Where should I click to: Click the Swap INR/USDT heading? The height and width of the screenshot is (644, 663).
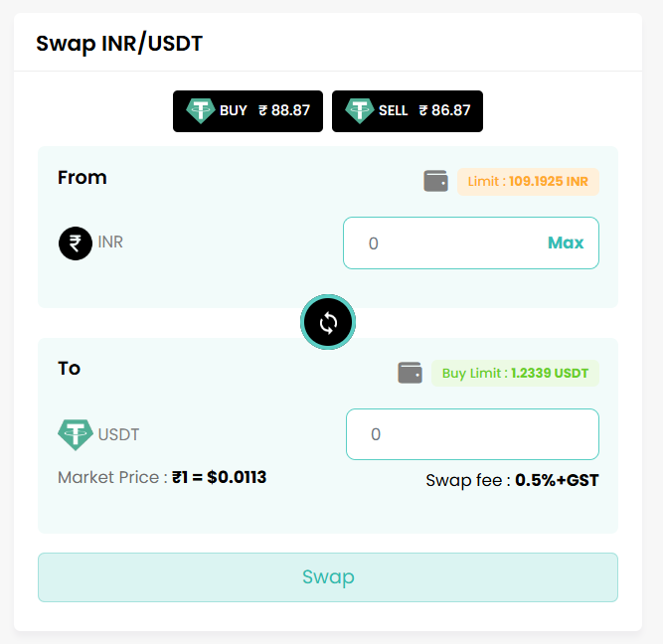(x=119, y=44)
